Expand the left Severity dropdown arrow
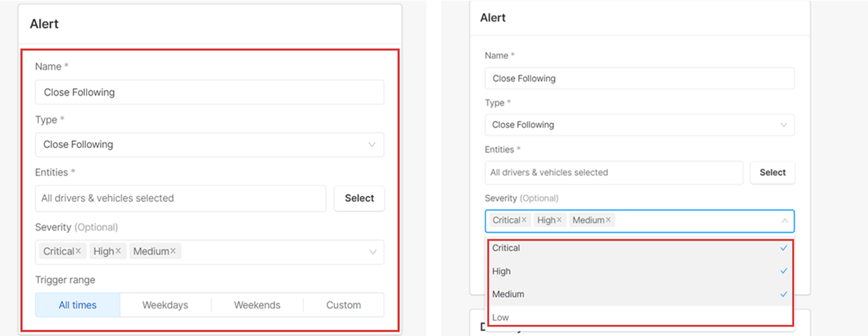The image size is (868, 336). click(x=373, y=252)
